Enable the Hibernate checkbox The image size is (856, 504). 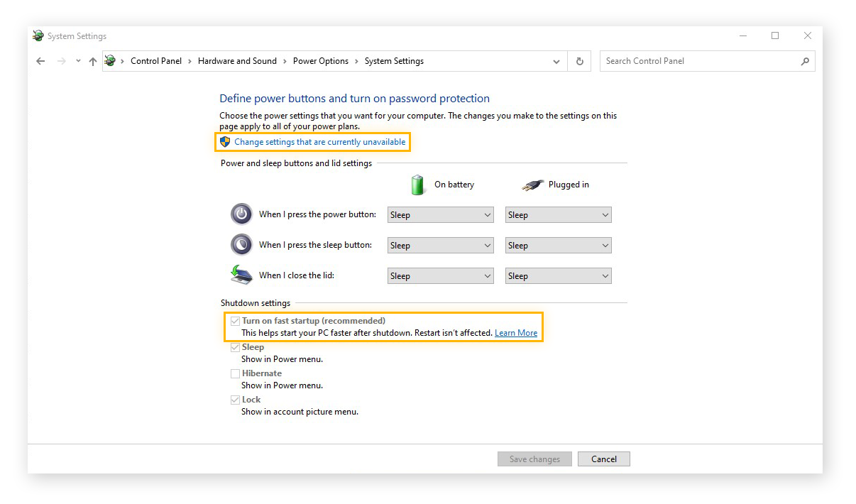pos(235,373)
